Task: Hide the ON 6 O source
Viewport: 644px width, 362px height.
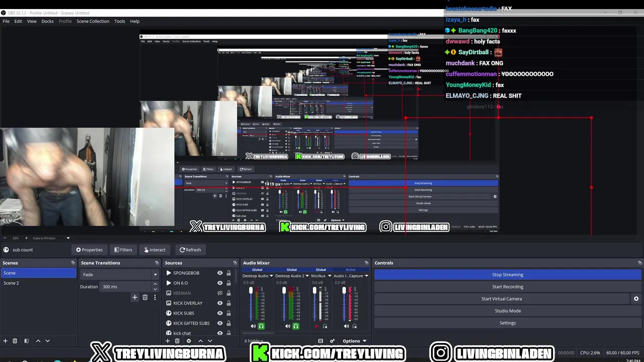Action: (x=220, y=283)
